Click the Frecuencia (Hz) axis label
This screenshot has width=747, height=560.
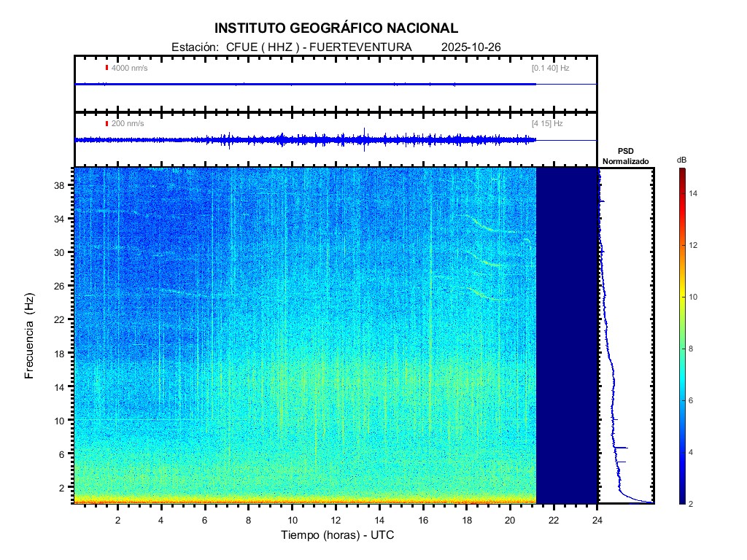(30, 336)
